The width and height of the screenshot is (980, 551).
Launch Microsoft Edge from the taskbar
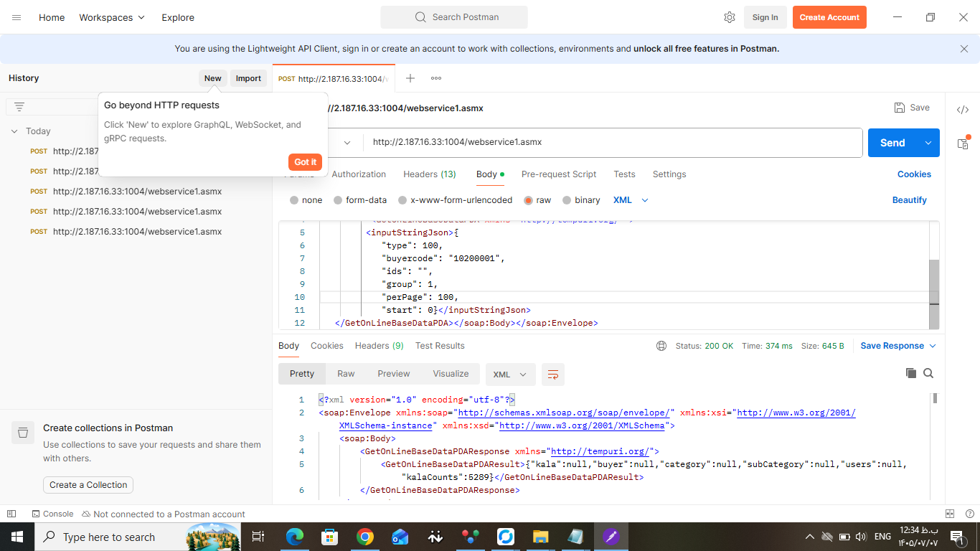tap(295, 537)
